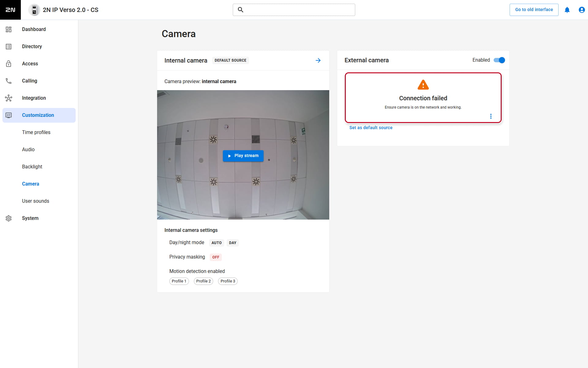Open the Access menu item
Viewport: 588px width, 368px height.
pos(39,64)
